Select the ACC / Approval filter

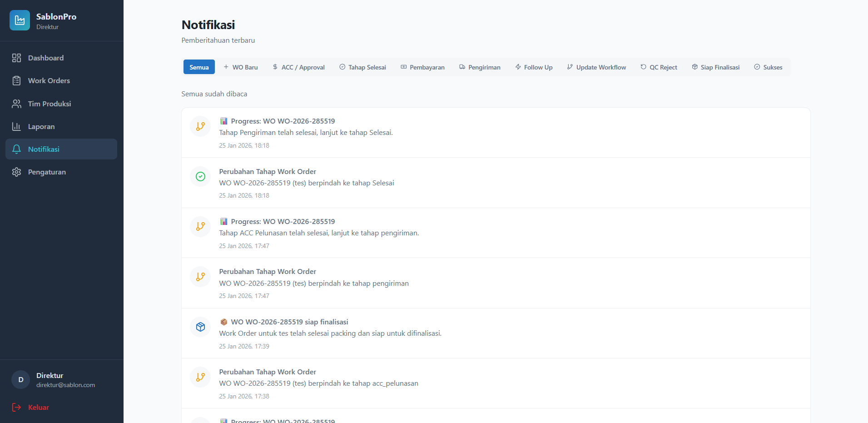[x=299, y=67]
